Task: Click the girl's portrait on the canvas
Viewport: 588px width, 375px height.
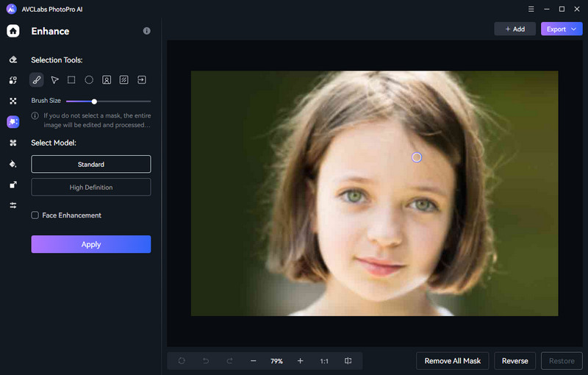Action: click(375, 193)
